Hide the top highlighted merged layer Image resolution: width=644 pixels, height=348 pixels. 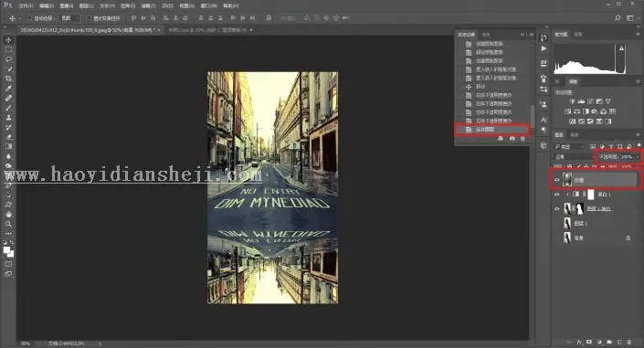pyautogui.click(x=557, y=180)
